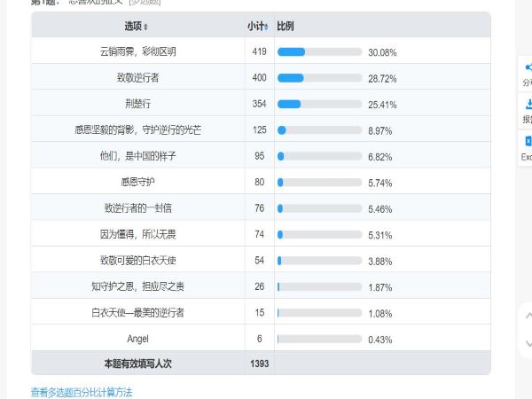Click the 比例 column header
The image size is (532, 399).
(285, 26)
